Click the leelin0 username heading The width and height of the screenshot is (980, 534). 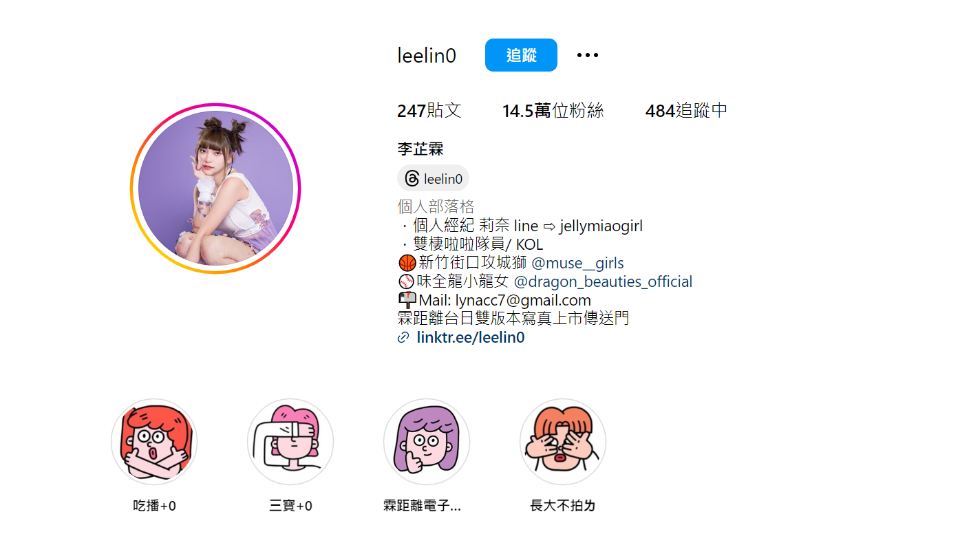(427, 56)
